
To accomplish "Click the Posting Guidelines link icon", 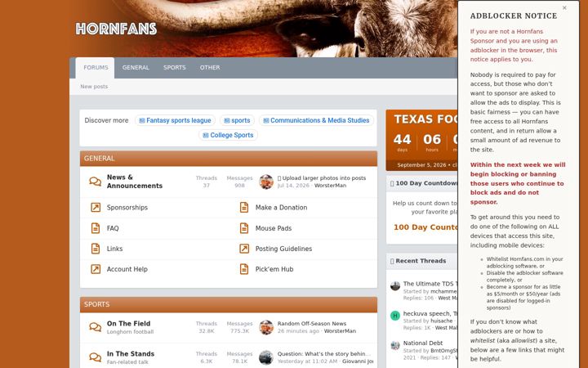I will coord(244,249).
